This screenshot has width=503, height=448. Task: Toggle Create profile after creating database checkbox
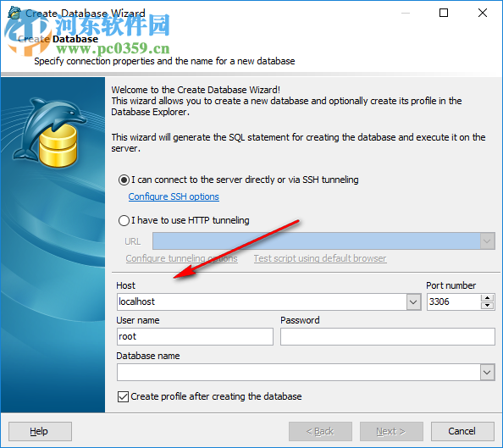[x=123, y=396]
